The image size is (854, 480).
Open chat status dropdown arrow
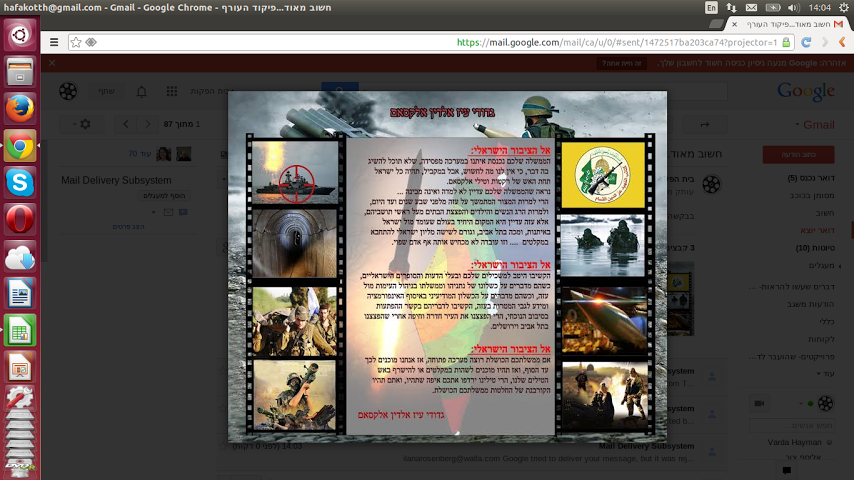(x=801, y=404)
